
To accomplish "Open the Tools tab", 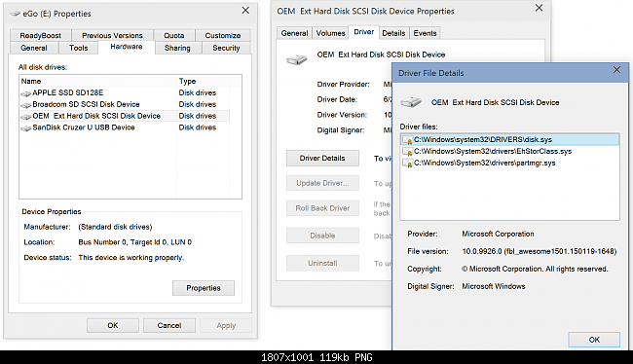I will click(x=78, y=48).
